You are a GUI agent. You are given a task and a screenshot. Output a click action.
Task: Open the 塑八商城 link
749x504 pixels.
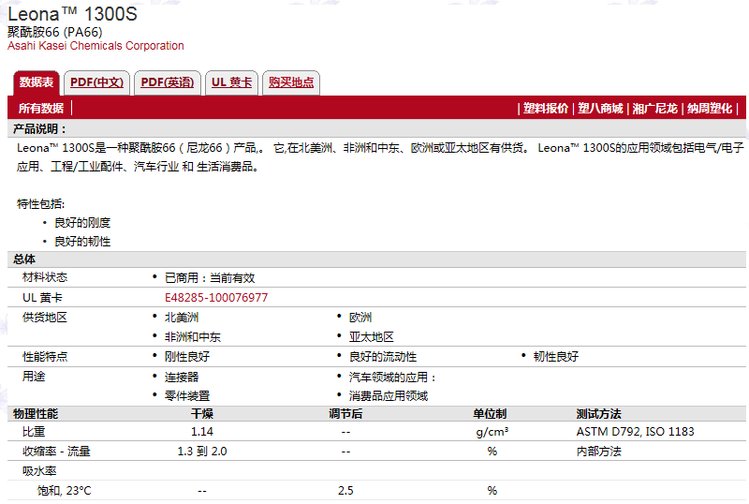click(600, 108)
